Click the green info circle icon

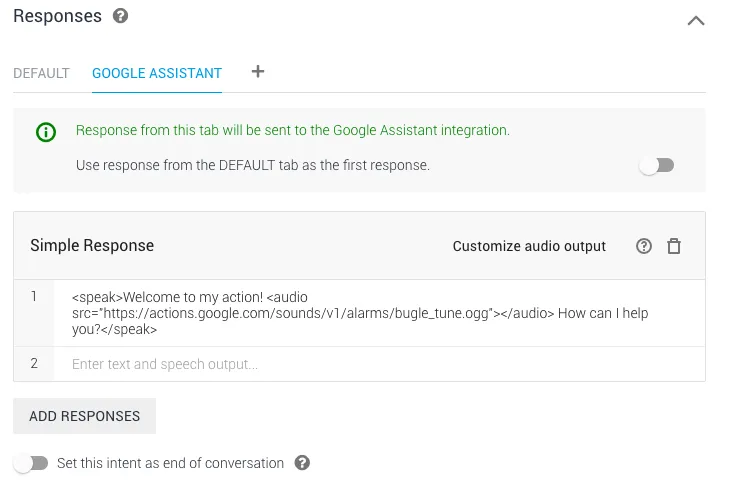46,132
